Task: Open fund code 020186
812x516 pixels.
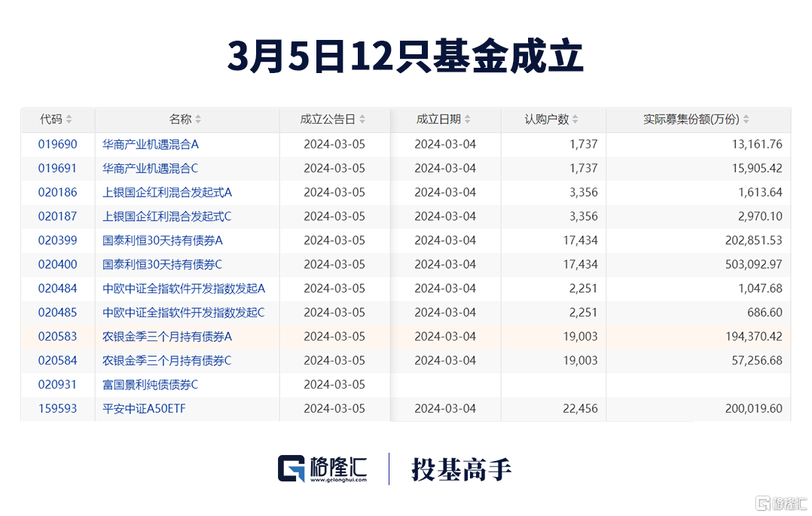Action: 57,193
